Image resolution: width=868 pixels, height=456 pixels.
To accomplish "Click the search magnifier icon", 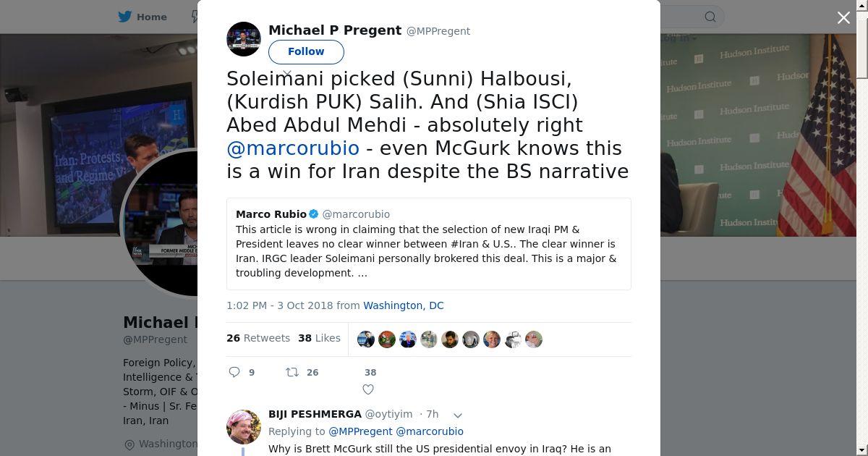I will 710,17.
